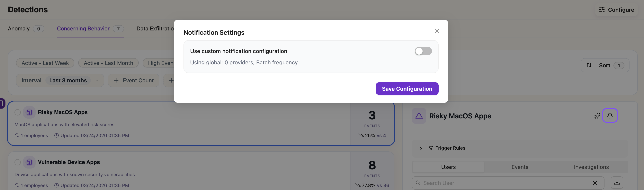Open the Events tab
The width and height of the screenshot is (644, 190).
(520, 167)
